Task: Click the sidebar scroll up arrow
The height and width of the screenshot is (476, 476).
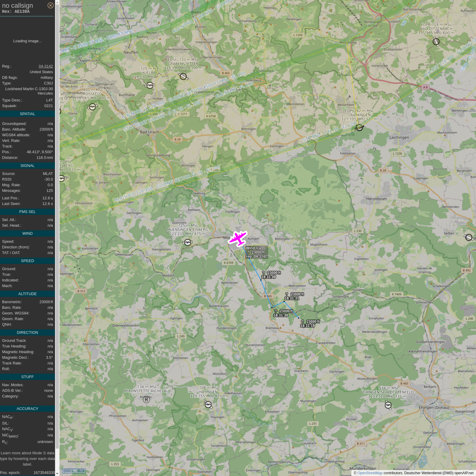Action: click(x=57, y=2)
